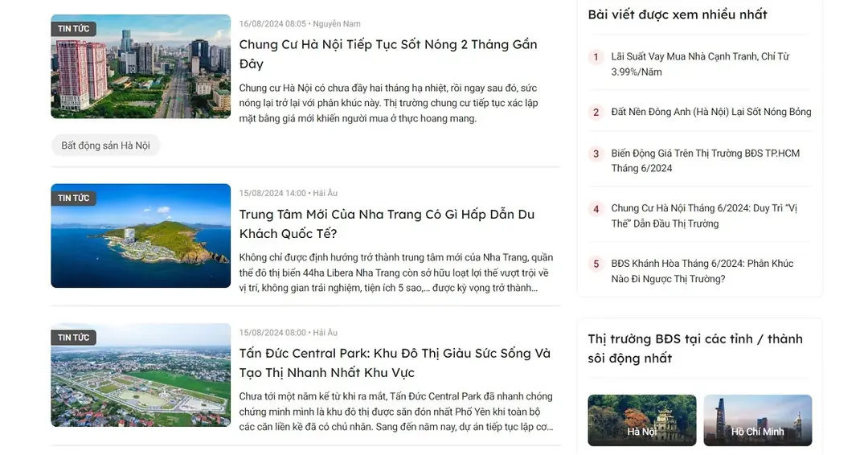Click 'TIN TỨC' badge on Tấn Đức thumbnail
The image size is (868, 455).
pyautogui.click(x=74, y=338)
